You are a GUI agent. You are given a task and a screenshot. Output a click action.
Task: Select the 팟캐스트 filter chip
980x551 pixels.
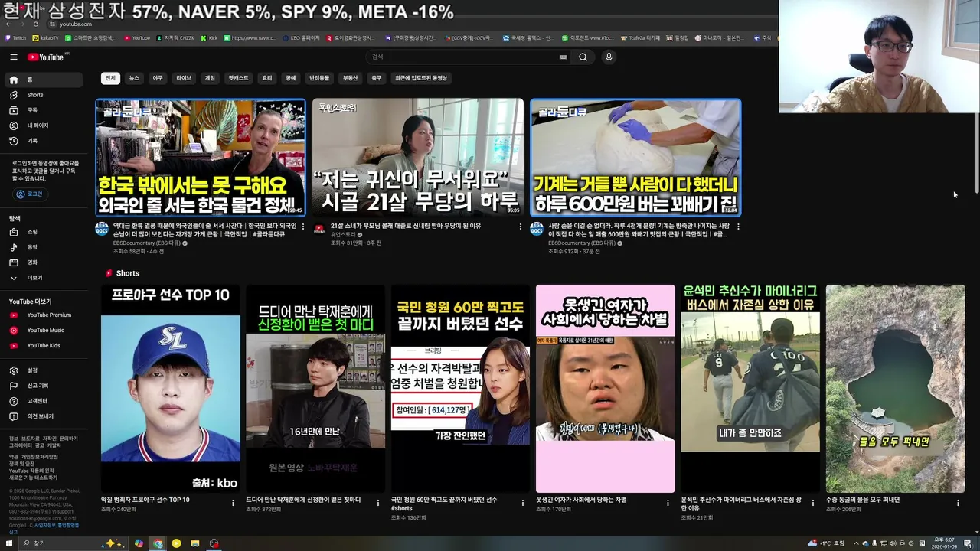click(238, 78)
